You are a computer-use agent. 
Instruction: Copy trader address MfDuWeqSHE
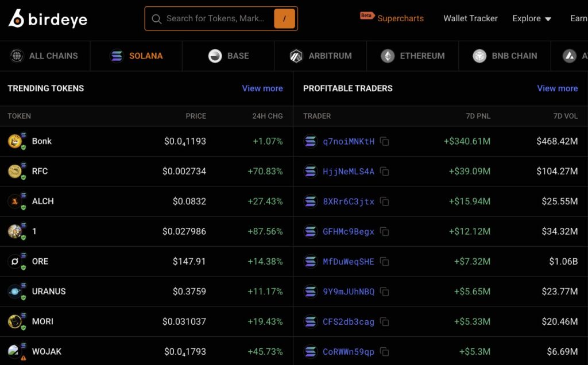click(385, 262)
